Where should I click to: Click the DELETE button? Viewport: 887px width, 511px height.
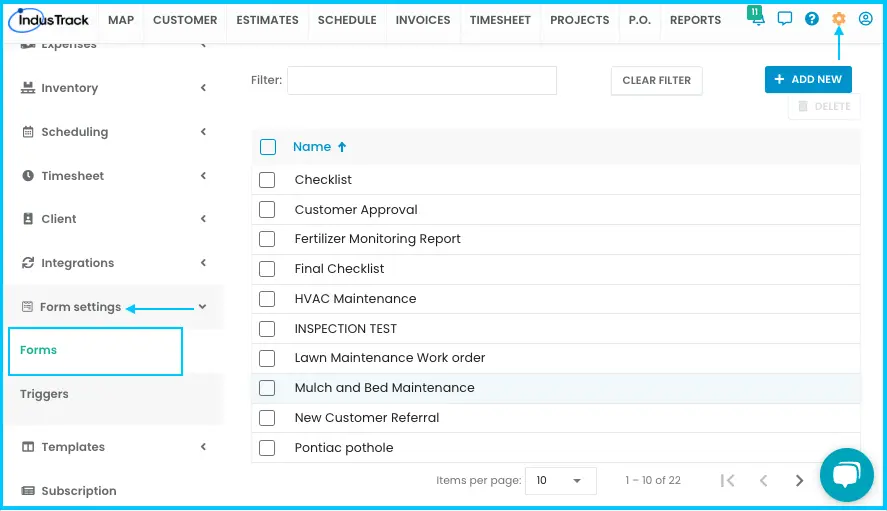(x=824, y=106)
